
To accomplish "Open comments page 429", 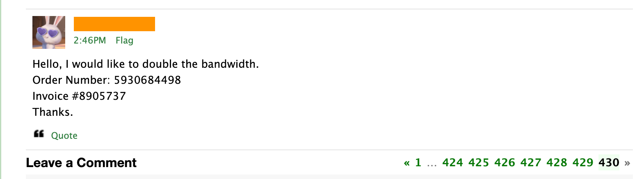I will [x=583, y=163].
